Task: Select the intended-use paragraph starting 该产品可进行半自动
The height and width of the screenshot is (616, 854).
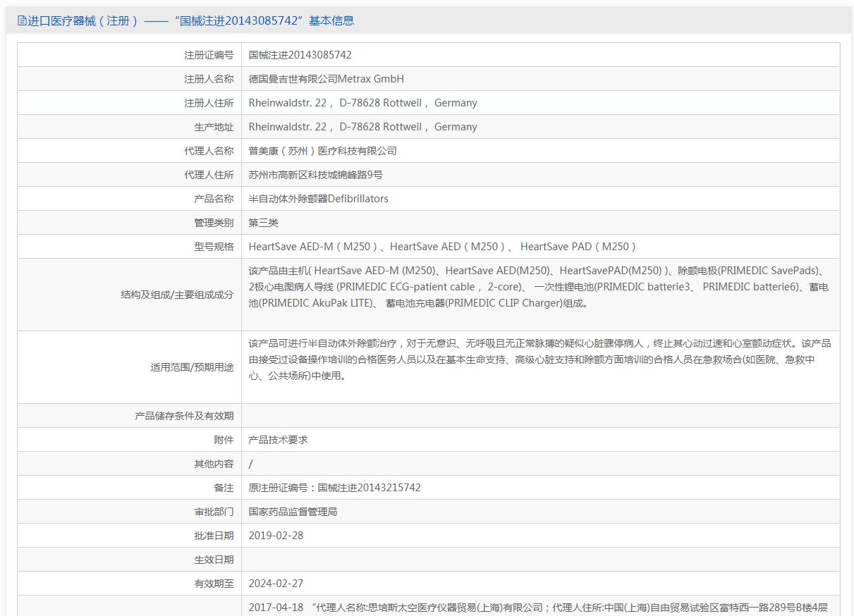Action: point(539,359)
